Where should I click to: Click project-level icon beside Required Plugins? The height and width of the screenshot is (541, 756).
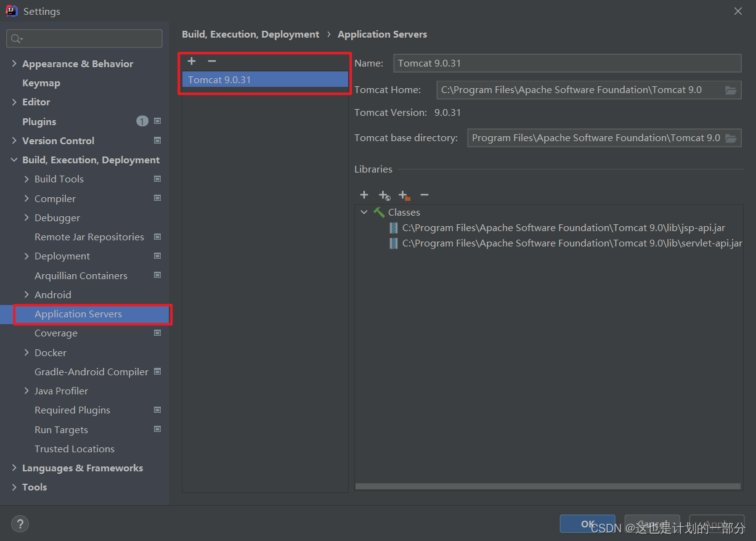click(158, 410)
